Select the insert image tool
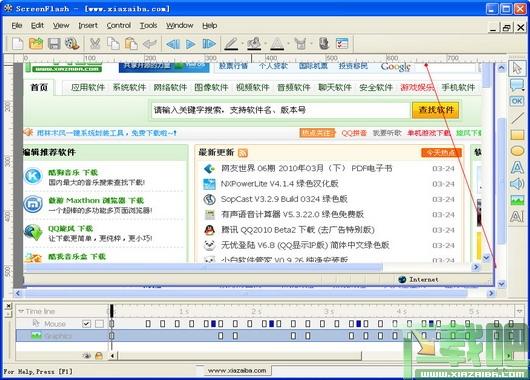The image size is (530, 380). tap(517, 200)
